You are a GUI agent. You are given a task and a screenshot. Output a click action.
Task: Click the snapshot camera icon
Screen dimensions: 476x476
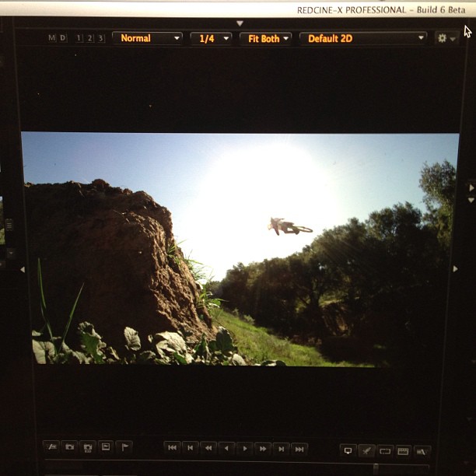click(70, 447)
